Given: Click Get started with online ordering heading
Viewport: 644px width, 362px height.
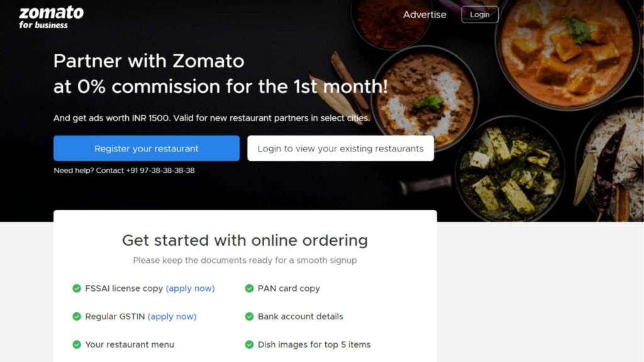Looking at the screenshot, I should pos(245,241).
